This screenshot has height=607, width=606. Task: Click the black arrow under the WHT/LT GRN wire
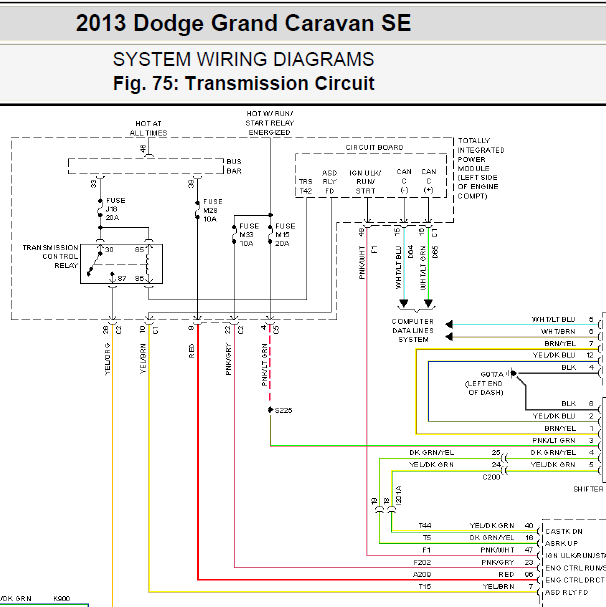tap(428, 304)
